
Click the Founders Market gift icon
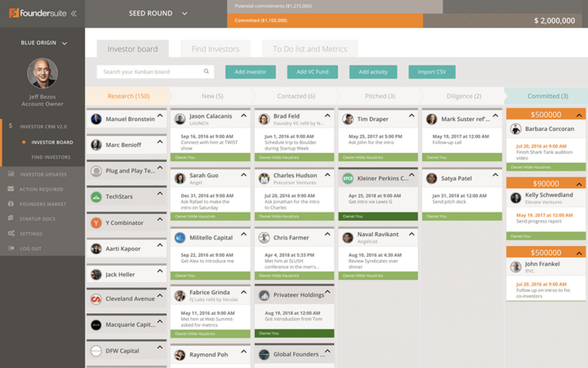(x=11, y=204)
